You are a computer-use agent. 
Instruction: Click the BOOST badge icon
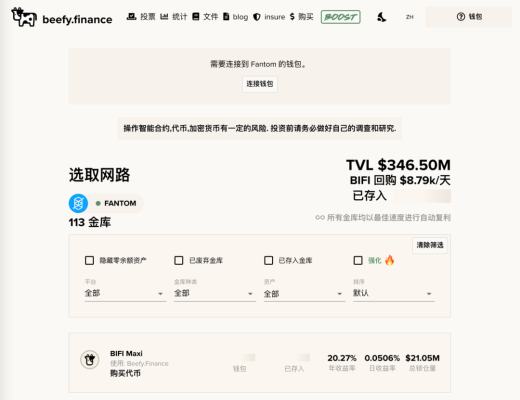tap(340, 17)
